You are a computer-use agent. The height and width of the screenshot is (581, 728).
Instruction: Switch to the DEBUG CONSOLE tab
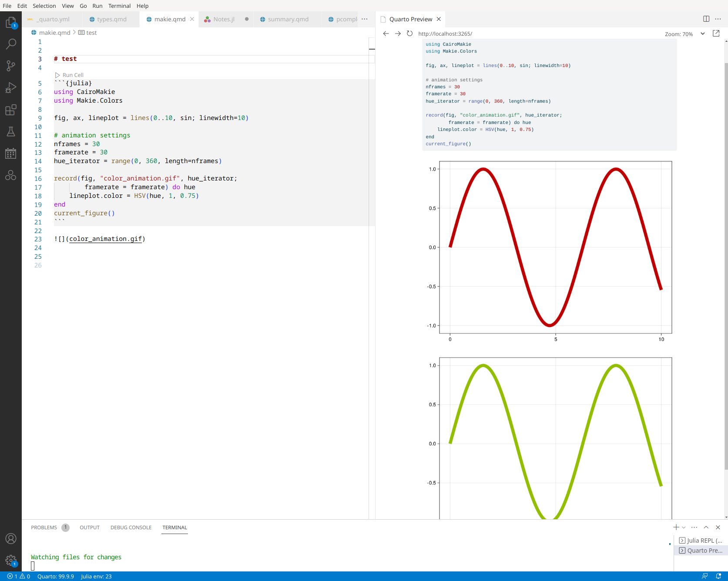pyautogui.click(x=131, y=528)
